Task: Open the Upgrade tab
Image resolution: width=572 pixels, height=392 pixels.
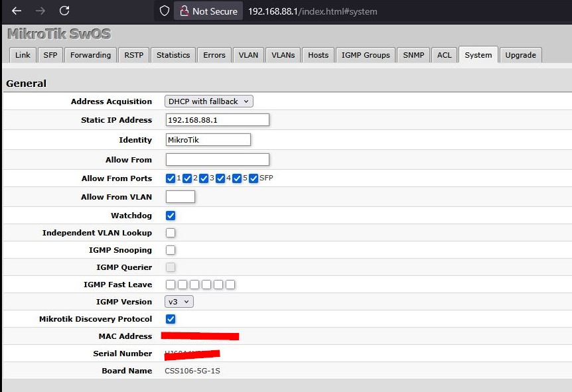Action: (520, 55)
